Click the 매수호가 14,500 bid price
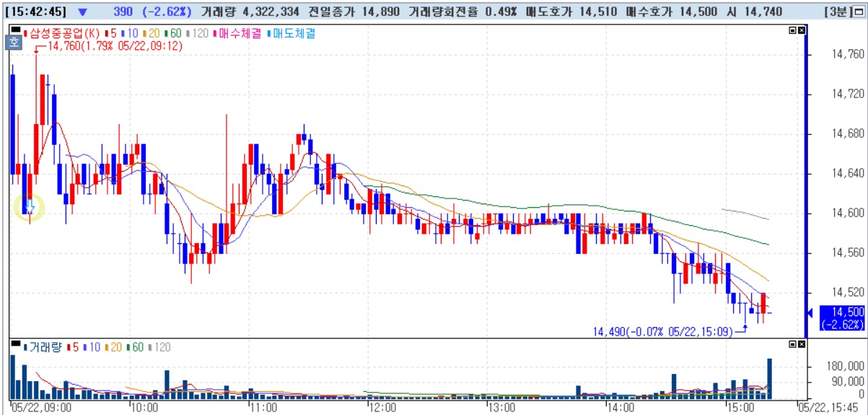868x415 pixels. (670, 12)
